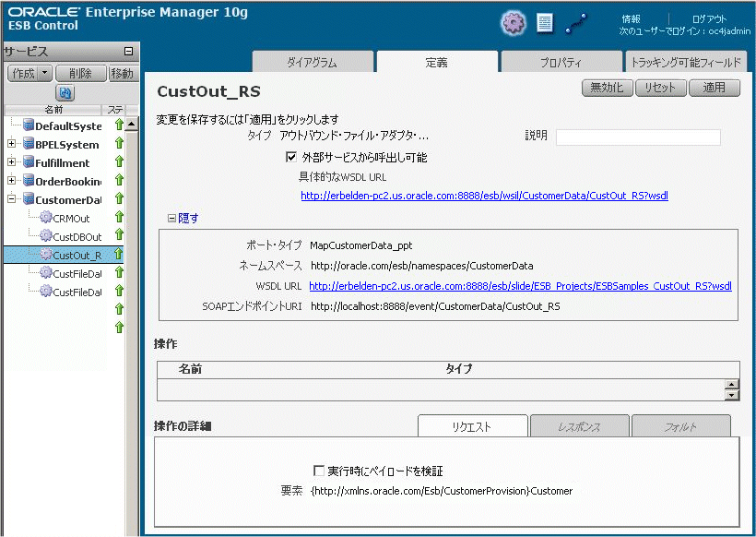This screenshot has height=537, width=756.
Task: Collapse the サービス panel using minus icon
Action: 129,51
